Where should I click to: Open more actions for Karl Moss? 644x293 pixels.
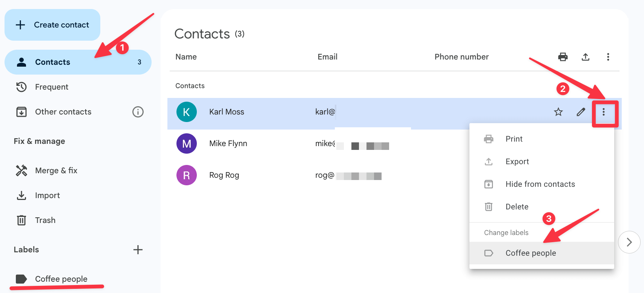click(x=604, y=112)
